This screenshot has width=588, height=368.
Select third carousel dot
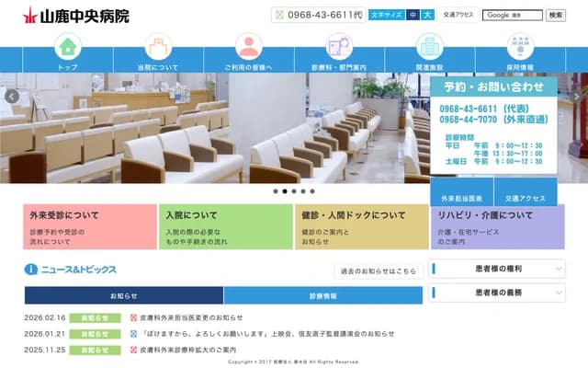294,191
